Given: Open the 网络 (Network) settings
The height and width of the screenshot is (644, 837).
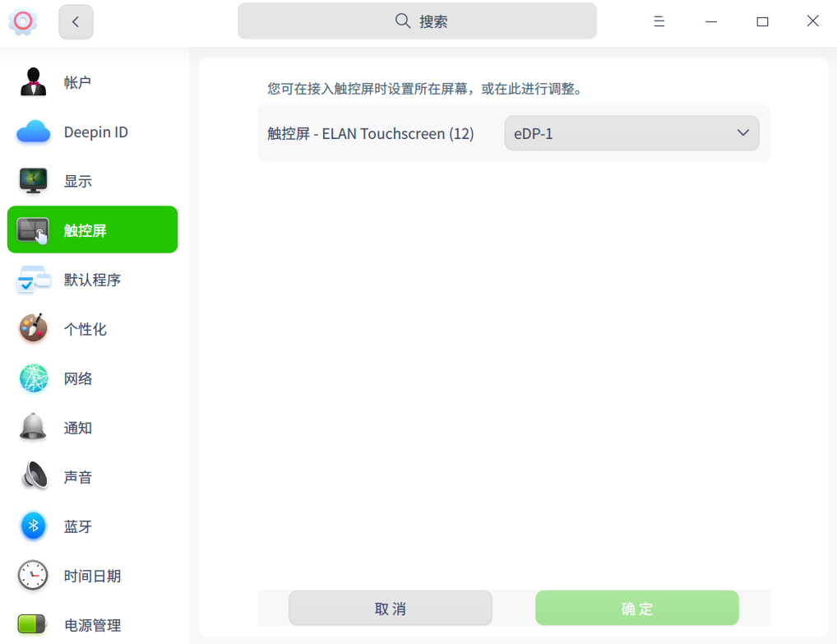Looking at the screenshot, I should [x=78, y=378].
